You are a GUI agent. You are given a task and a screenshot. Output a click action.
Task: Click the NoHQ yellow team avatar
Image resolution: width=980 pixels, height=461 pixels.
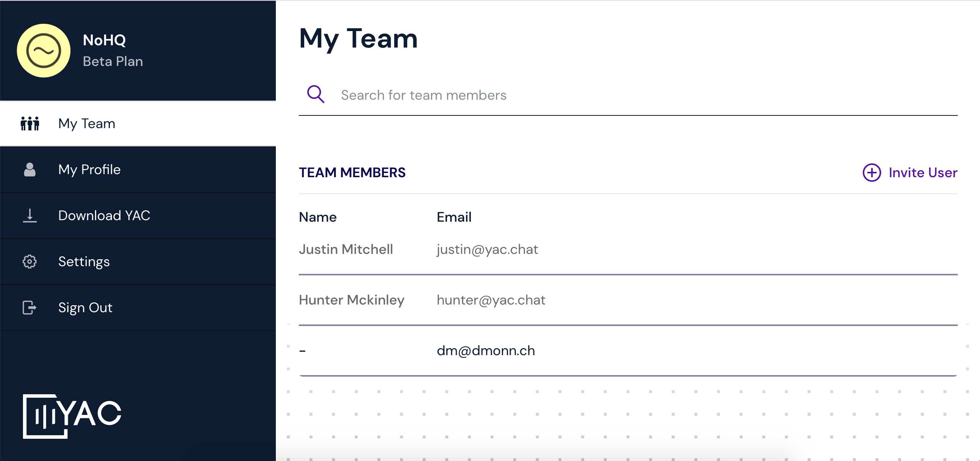[44, 51]
